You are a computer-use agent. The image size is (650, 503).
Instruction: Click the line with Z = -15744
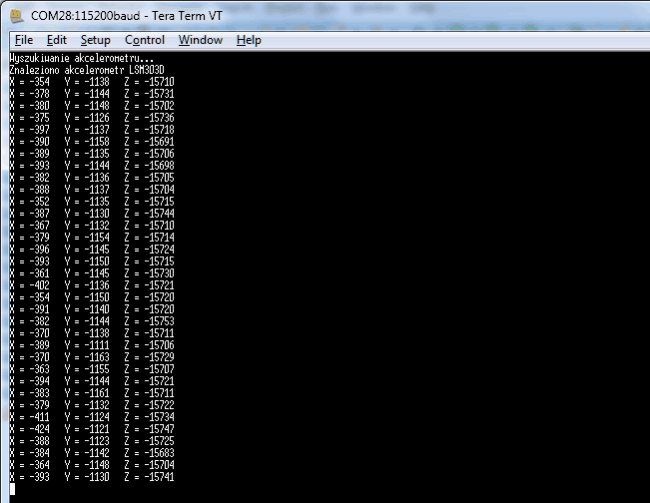coord(92,214)
